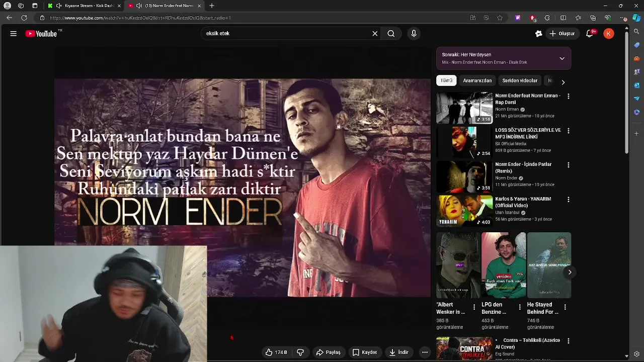Add this page to favorites star

(x=500, y=18)
